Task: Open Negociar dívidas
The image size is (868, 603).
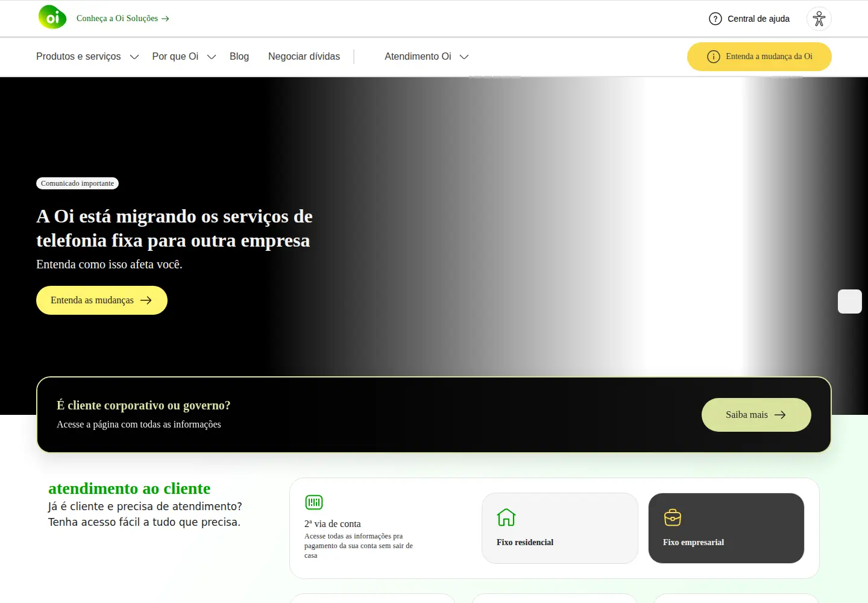Action: pyautogui.click(x=304, y=56)
